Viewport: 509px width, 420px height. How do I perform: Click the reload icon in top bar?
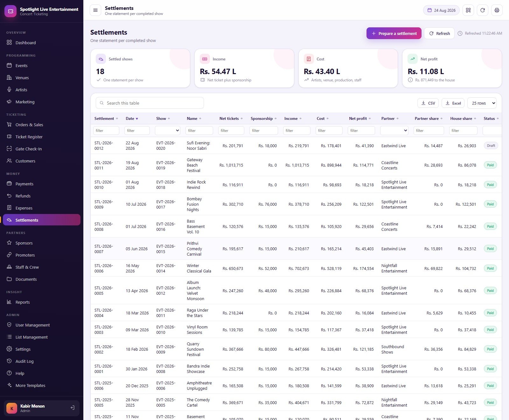pyautogui.click(x=482, y=10)
